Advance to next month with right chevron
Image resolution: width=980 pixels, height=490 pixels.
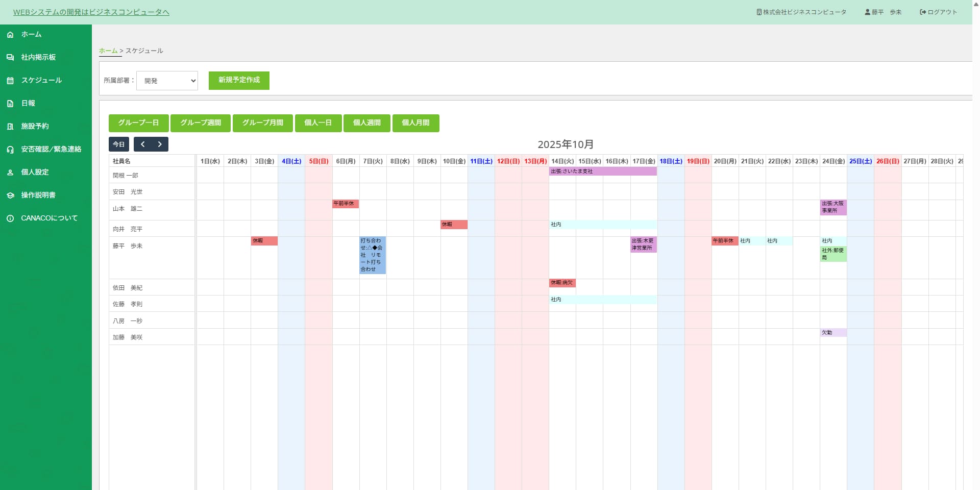coord(160,144)
